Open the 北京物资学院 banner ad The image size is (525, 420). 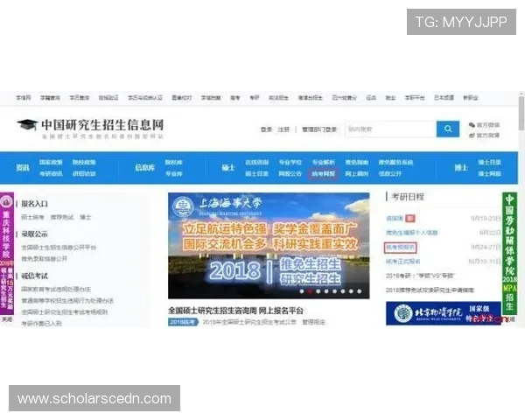[x=444, y=313]
